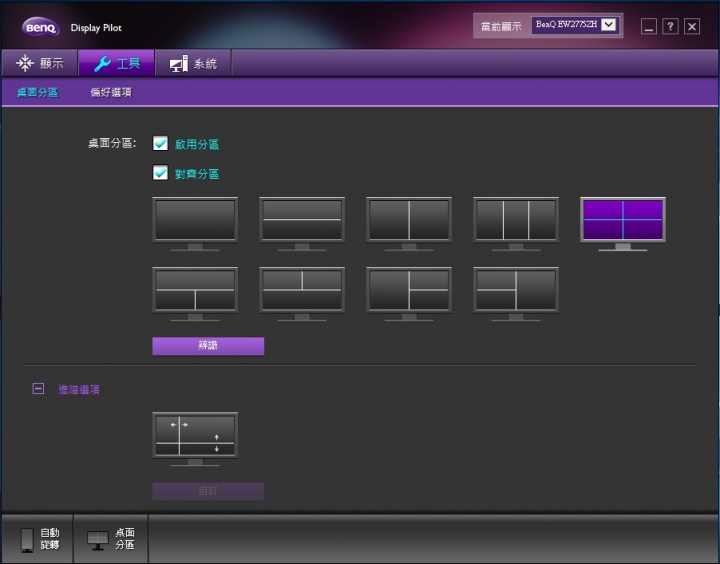Viewport: 720px width, 564px height.
Task: Click the purple 辨識 button
Action: tap(208, 346)
